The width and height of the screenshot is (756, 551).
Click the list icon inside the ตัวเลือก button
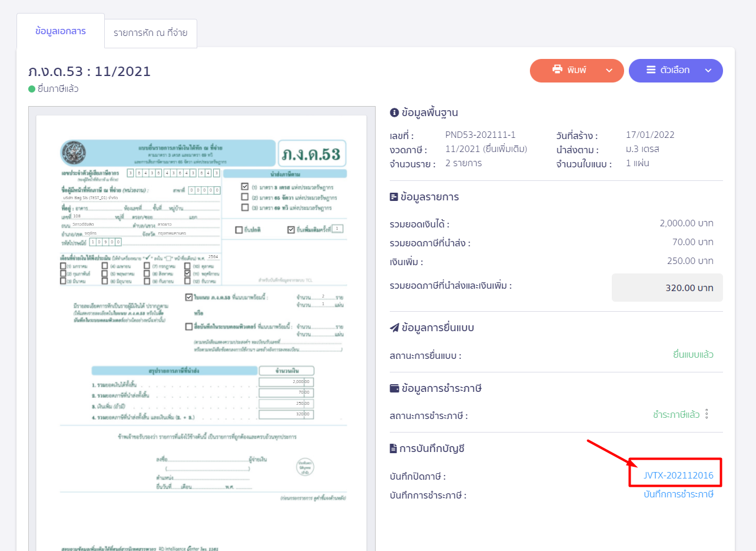click(x=650, y=70)
